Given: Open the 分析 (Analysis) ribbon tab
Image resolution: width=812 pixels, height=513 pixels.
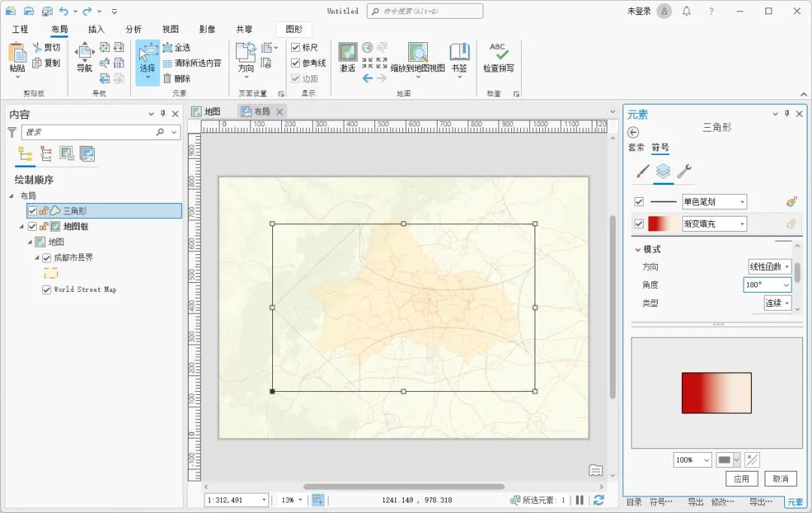Looking at the screenshot, I should (x=134, y=29).
